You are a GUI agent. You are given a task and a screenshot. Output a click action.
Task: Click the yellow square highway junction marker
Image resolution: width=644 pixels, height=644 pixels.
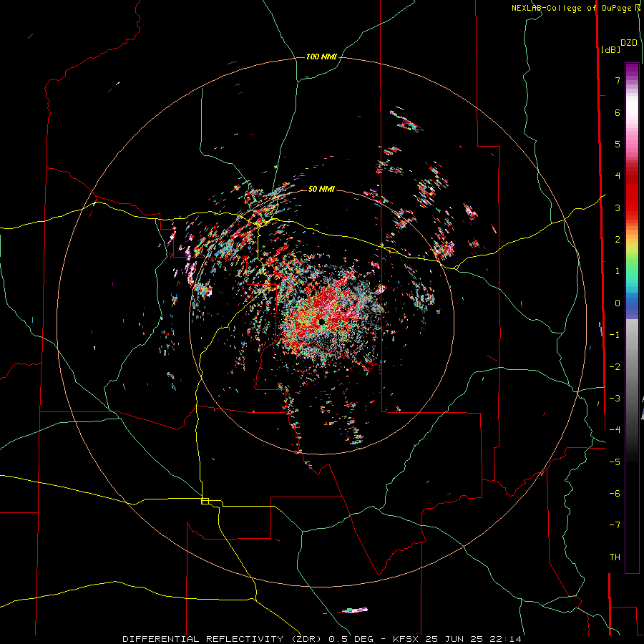[x=205, y=501]
